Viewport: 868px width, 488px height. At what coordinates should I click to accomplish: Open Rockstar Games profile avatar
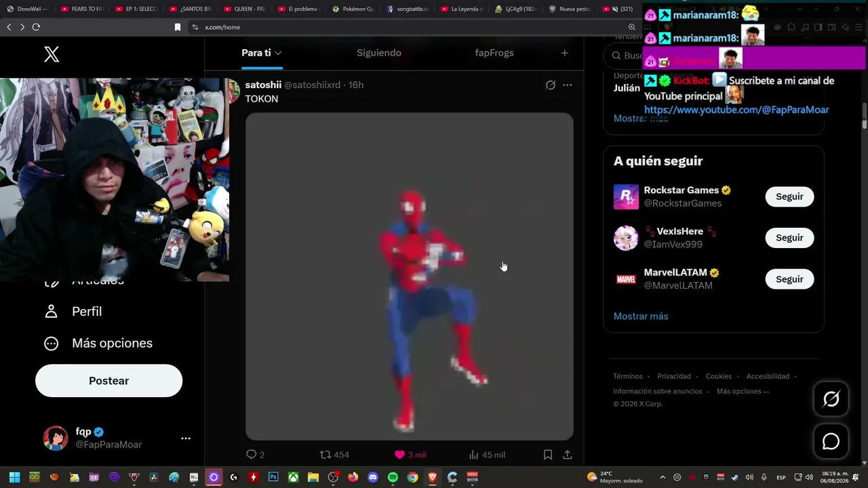tap(626, 197)
